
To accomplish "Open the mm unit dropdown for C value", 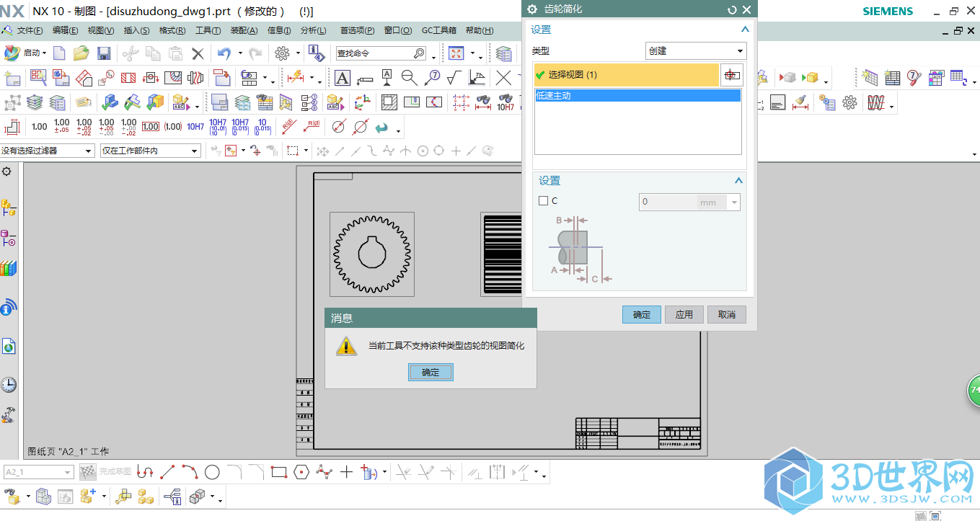I will click(x=735, y=202).
